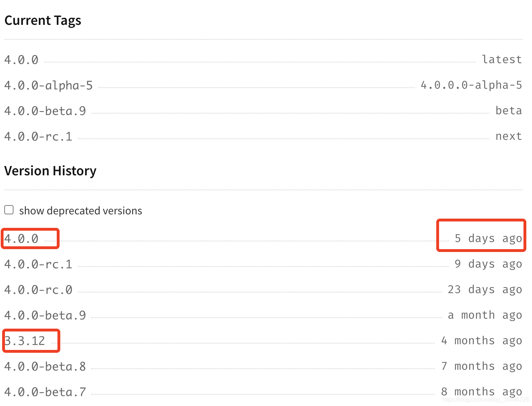Open 4.0.0-beta.9 in Version History
This screenshot has height=406, width=532.
45,315
